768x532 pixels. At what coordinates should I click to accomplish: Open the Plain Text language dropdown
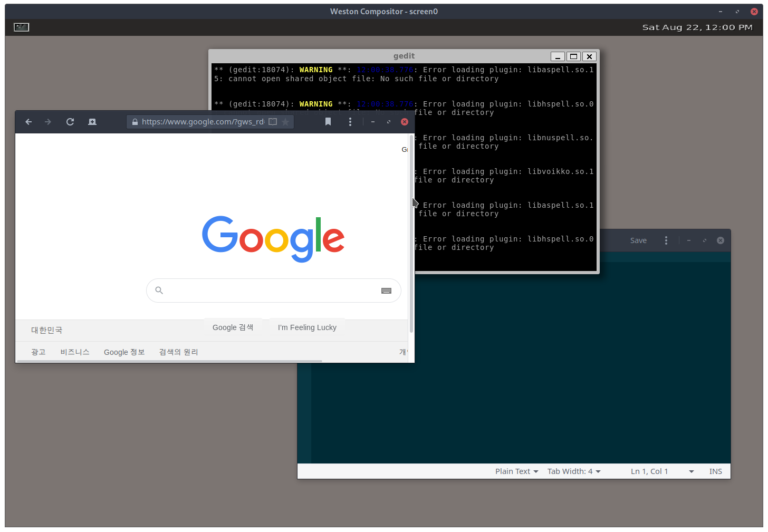click(x=516, y=471)
